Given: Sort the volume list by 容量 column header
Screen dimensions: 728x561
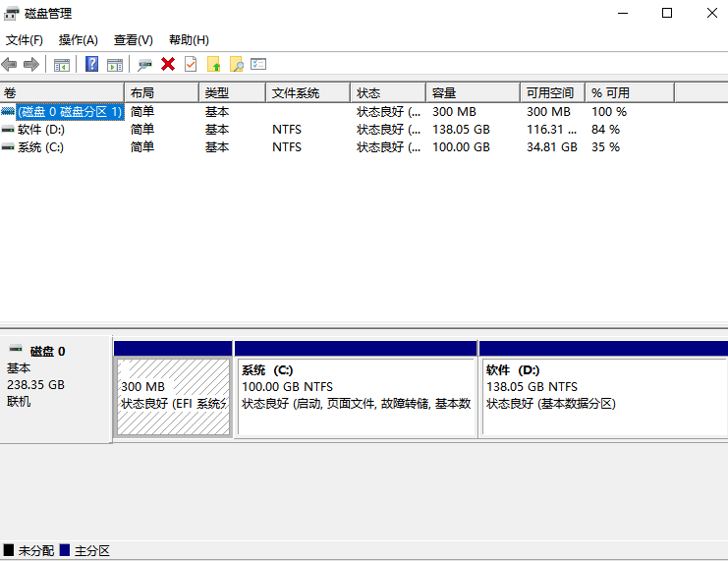Looking at the screenshot, I should click(472, 92).
